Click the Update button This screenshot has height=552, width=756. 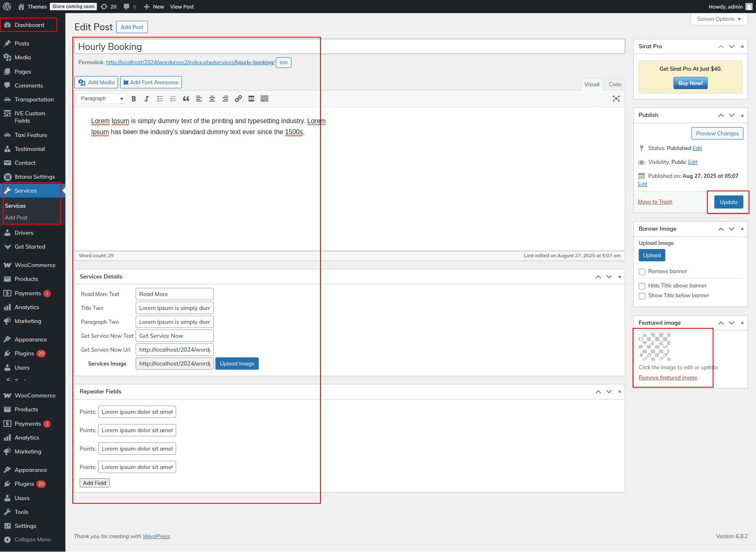tap(728, 202)
